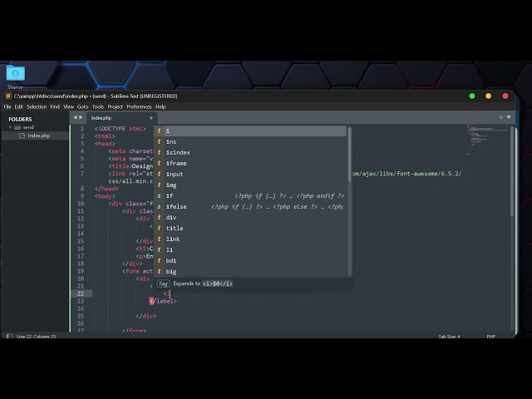Open Tab Size: 4 in status bar
This screenshot has height=399, width=532.
[449, 337]
